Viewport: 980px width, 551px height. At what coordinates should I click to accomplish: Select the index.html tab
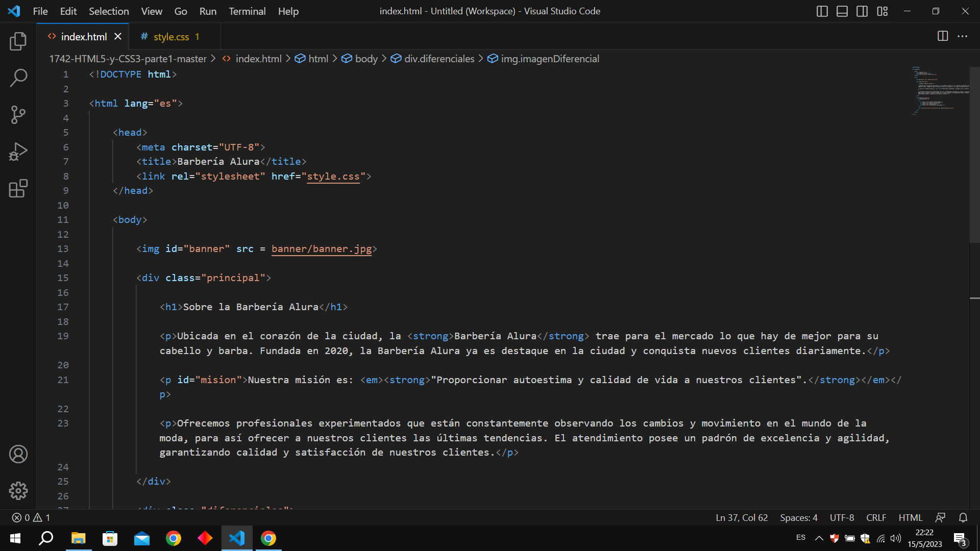coord(84,37)
